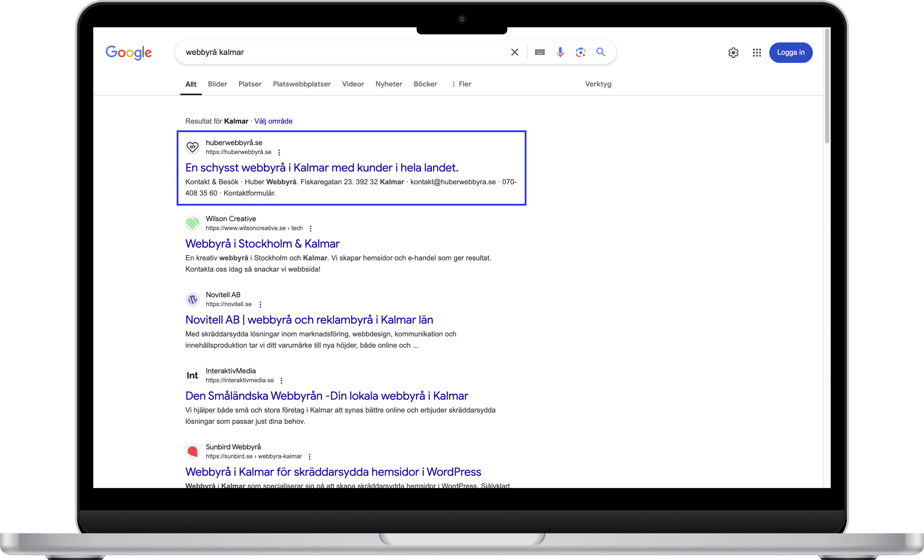Open the settings gear menu

[733, 52]
